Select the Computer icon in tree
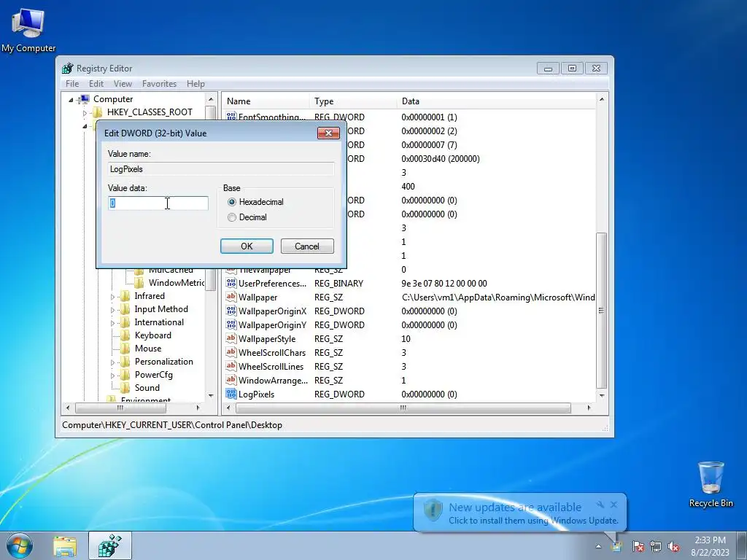 84,99
